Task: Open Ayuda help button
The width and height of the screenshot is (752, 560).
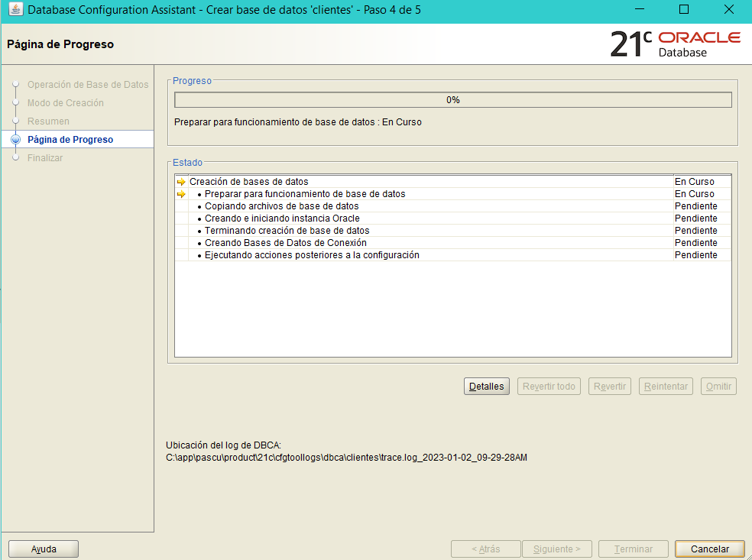Action: (x=44, y=549)
